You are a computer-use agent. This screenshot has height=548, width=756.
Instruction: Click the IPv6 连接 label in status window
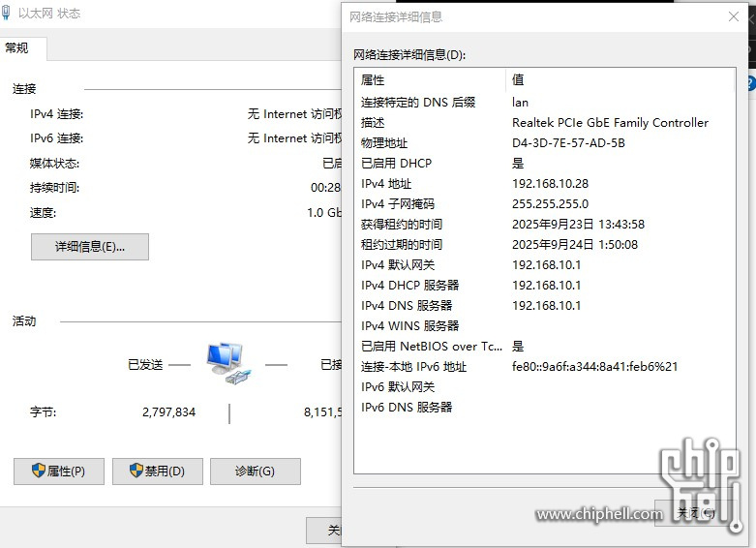tap(56, 138)
